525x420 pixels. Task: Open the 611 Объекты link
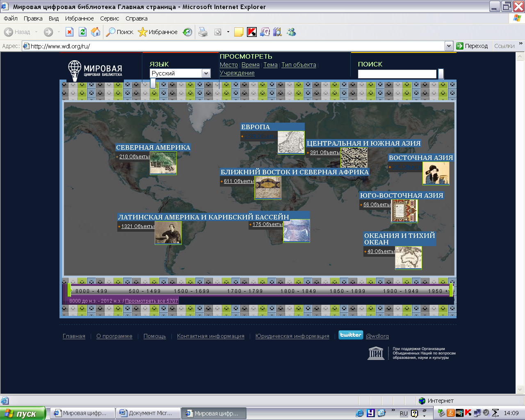239,181
